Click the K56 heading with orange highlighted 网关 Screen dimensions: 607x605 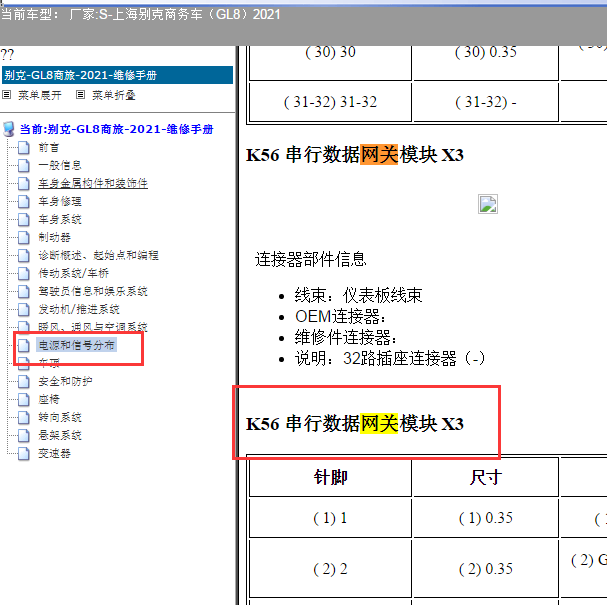pos(355,154)
